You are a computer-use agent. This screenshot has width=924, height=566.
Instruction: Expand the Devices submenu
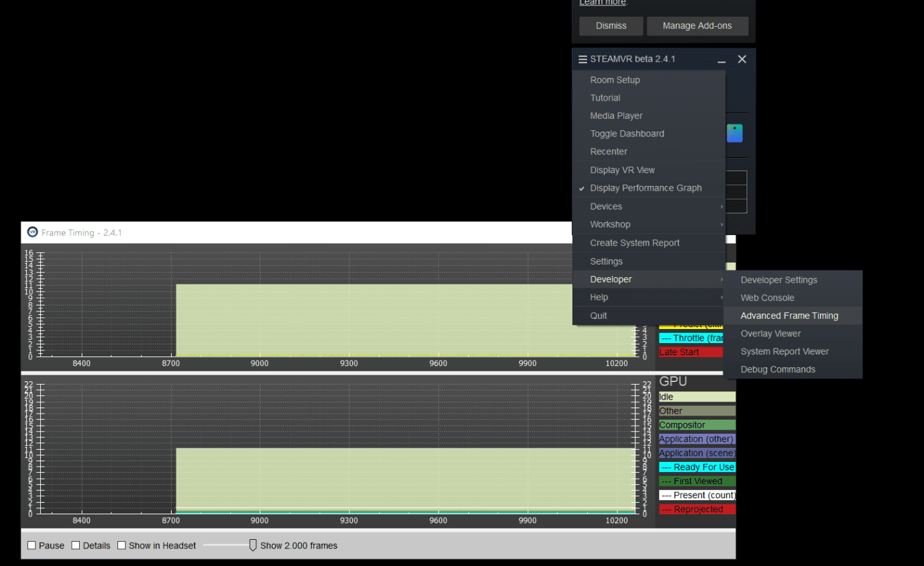point(648,206)
